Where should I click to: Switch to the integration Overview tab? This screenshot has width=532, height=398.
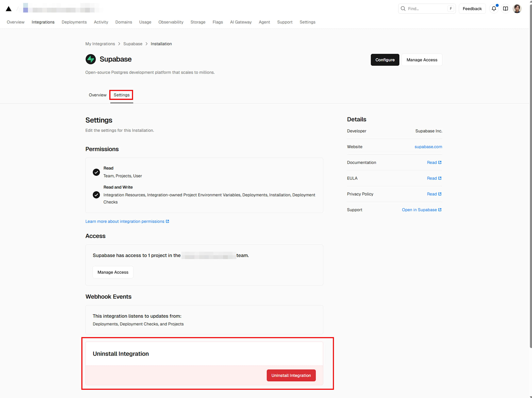click(x=98, y=95)
